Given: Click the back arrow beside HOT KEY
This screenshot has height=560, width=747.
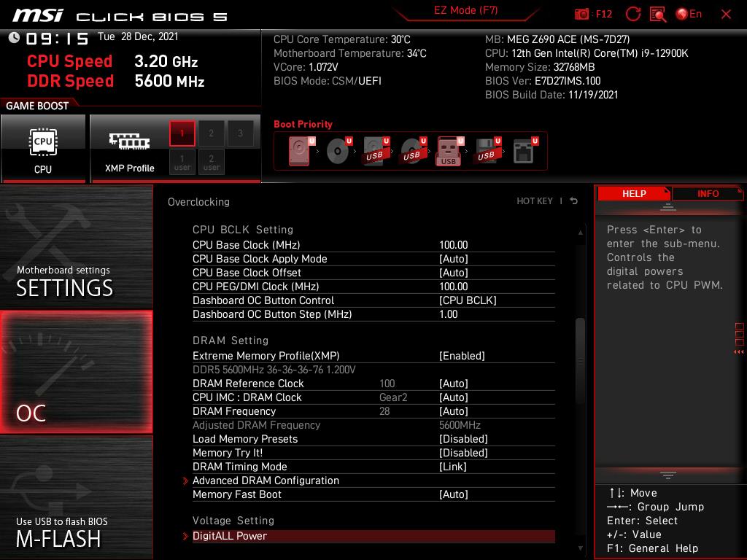Looking at the screenshot, I should click(574, 201).
